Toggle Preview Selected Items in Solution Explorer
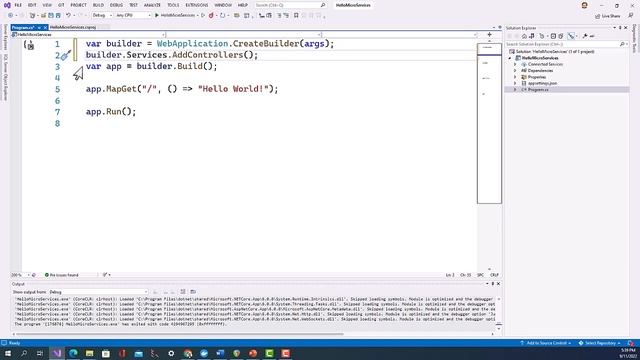640x360 pixels. click(x=592, y=36)
